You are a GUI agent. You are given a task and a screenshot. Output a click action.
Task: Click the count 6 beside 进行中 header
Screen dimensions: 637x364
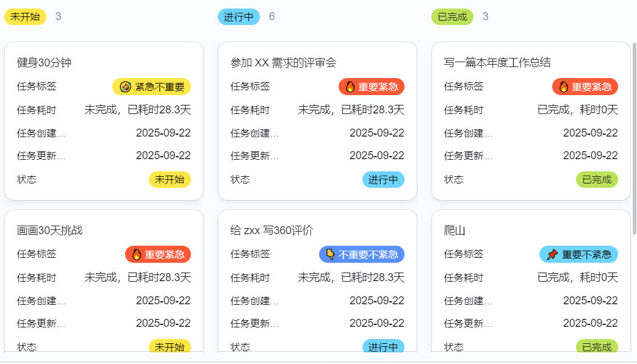coord(272,16)
